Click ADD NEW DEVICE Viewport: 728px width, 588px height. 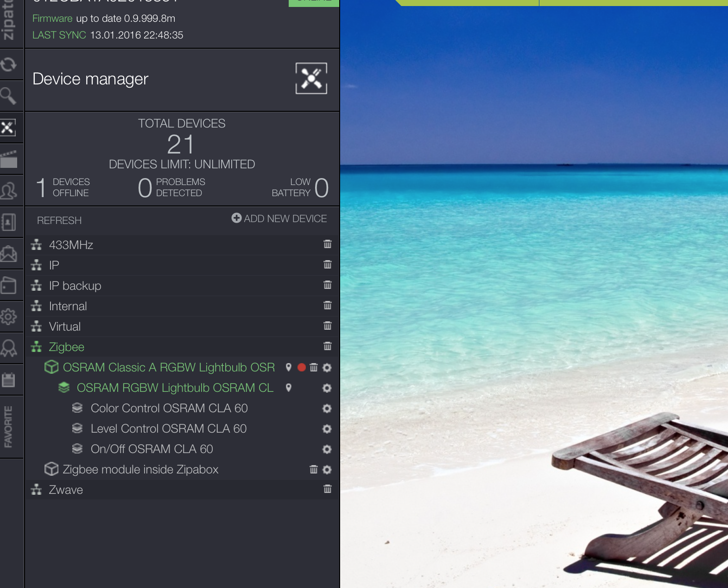(x=279, y=218)
